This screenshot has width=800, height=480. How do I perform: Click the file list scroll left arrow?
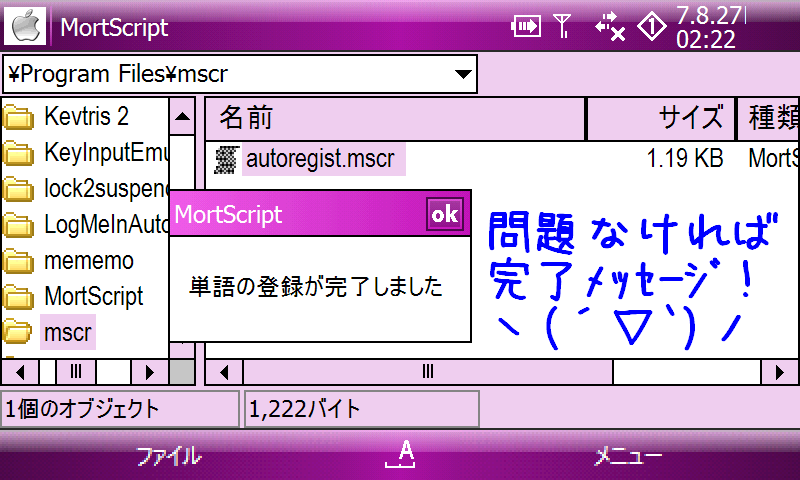tap(224, 372)
